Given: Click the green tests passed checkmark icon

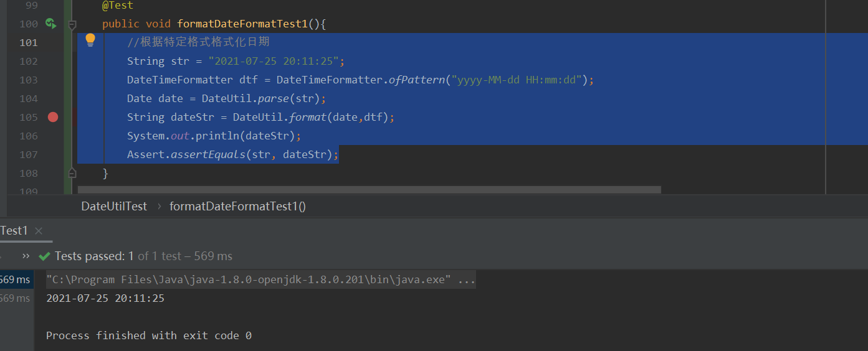Looking at the screenshot, I should point(44,256).
